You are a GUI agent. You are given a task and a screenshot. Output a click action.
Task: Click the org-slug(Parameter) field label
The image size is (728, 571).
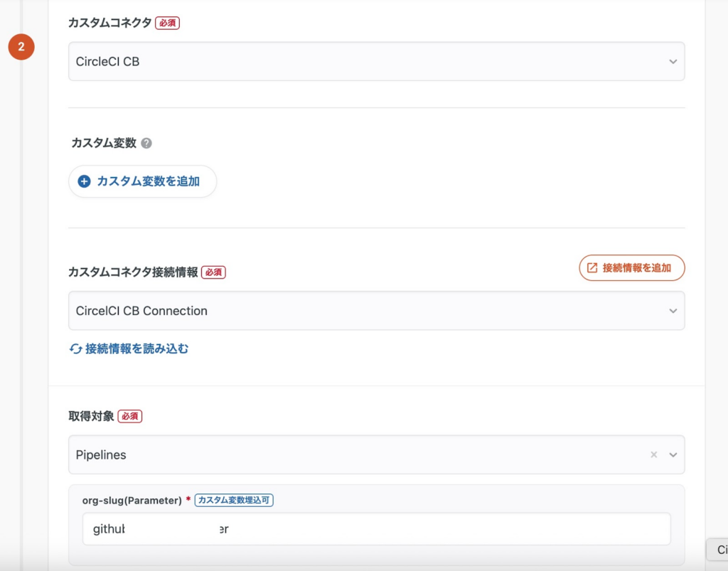tap(132, 501)
